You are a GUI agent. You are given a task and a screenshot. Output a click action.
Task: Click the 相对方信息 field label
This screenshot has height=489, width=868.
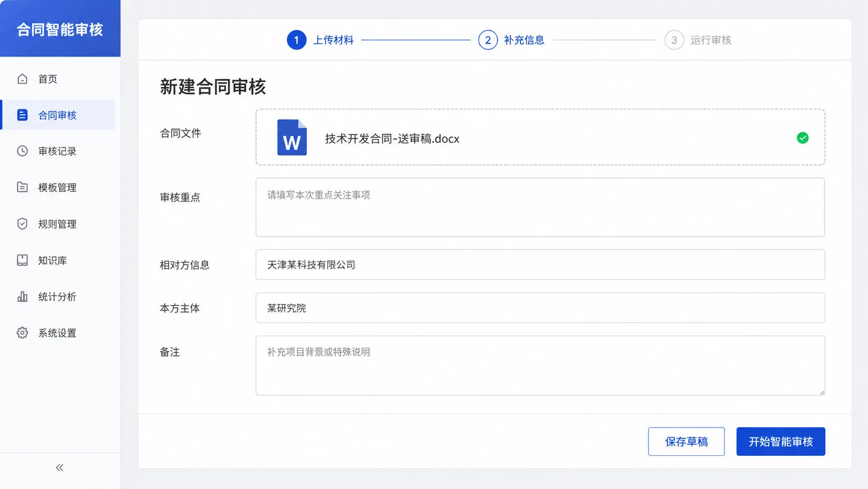coord(184,265)
